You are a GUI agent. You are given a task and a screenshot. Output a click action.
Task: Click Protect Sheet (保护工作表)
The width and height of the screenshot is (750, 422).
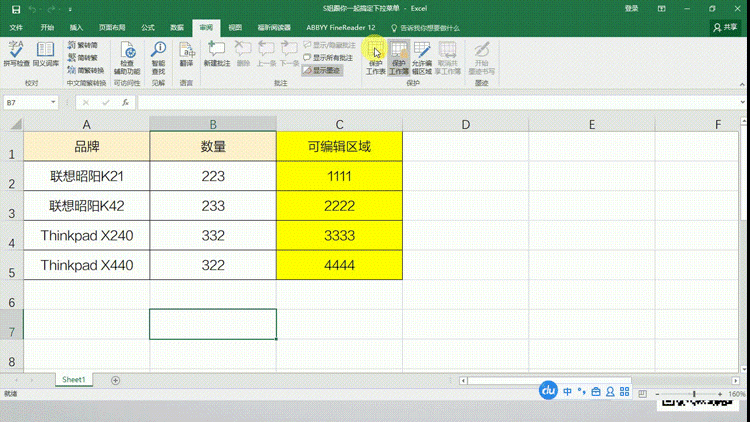[375, 58]
